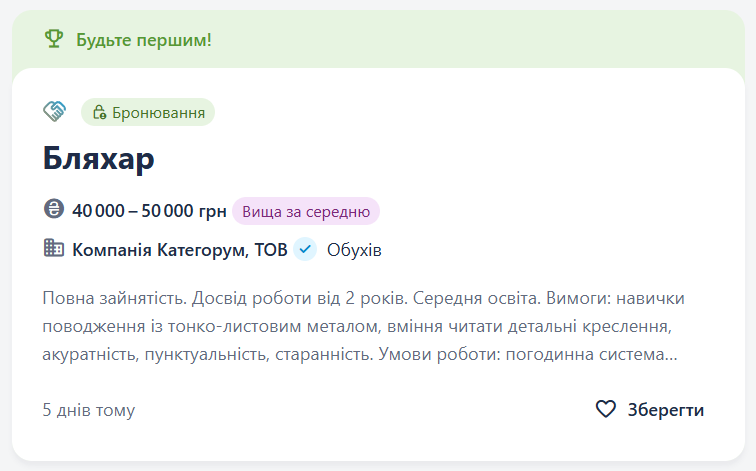Click the 40 000 – 50 000 грн salary
756x471 pixels.
click(x=149, y=211)
